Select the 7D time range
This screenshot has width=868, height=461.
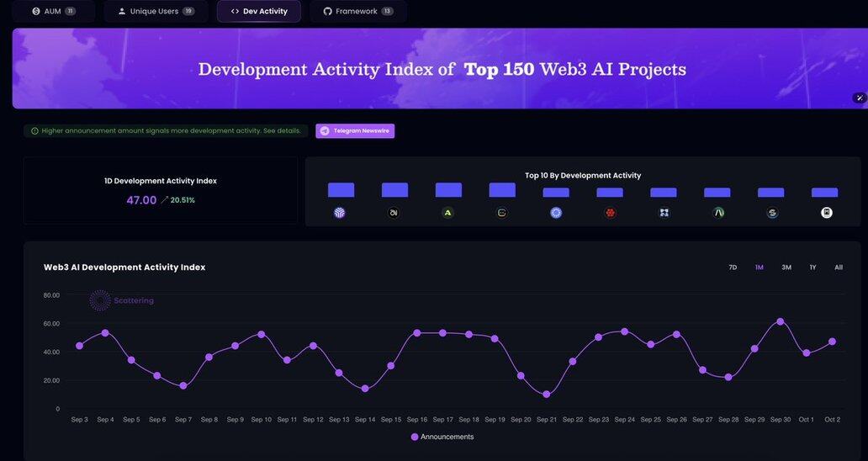point(733,268)
